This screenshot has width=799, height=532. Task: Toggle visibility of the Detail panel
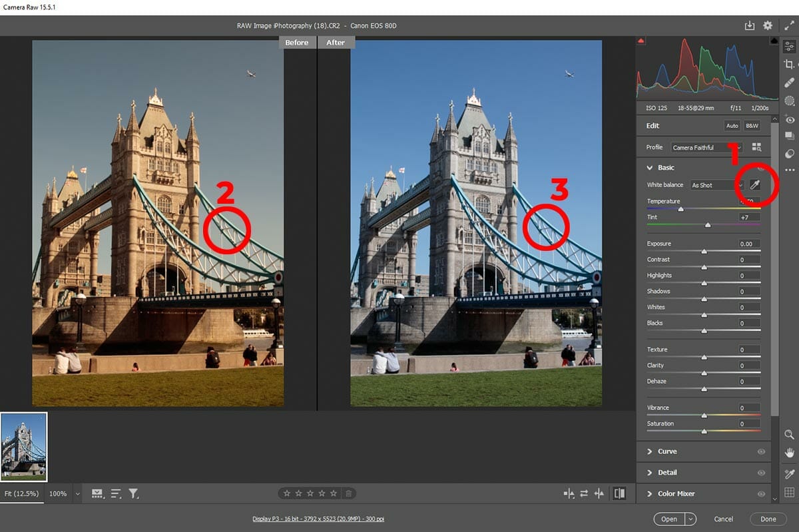(x=761, y=473)
